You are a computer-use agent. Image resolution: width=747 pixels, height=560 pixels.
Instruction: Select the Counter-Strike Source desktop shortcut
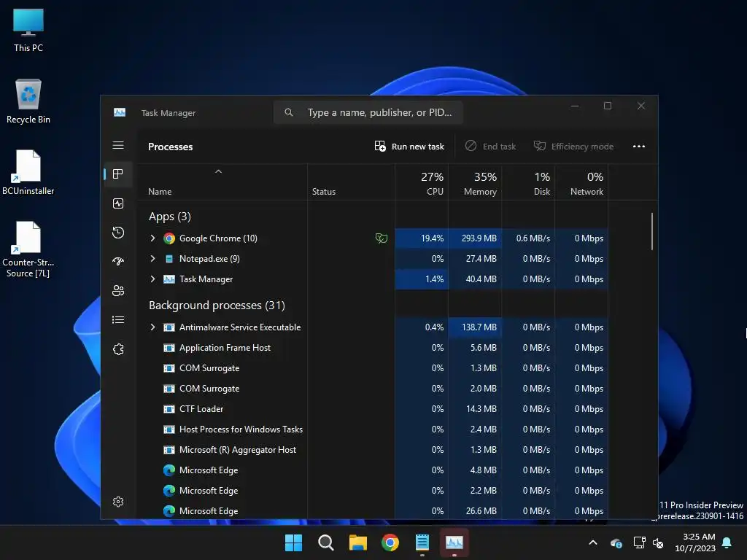click(28, 249)
